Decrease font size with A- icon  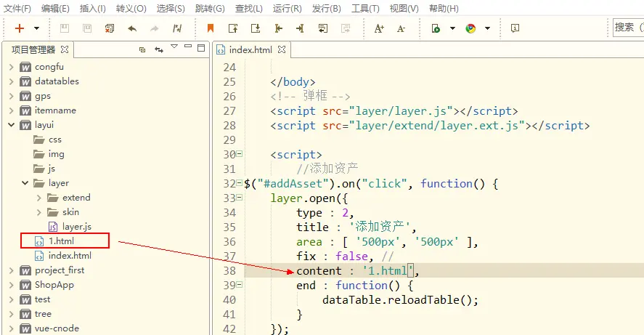tap(402, 28)
